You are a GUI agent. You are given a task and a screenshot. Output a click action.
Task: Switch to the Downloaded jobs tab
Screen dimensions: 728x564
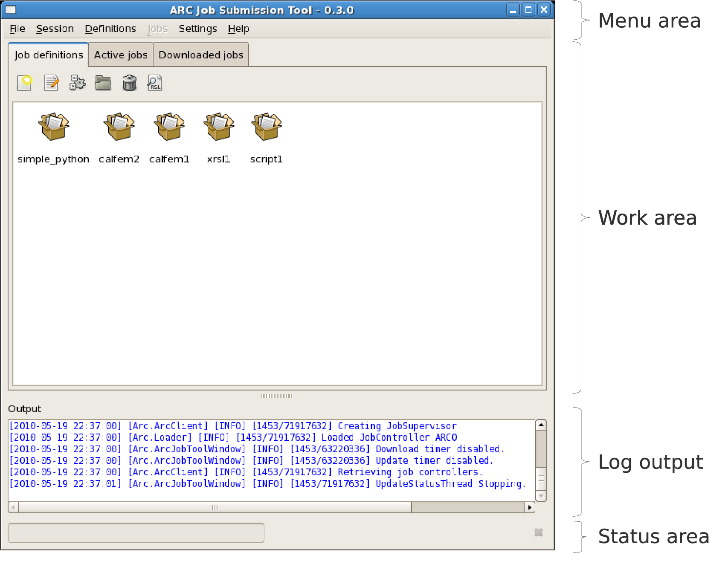point(201,55)
